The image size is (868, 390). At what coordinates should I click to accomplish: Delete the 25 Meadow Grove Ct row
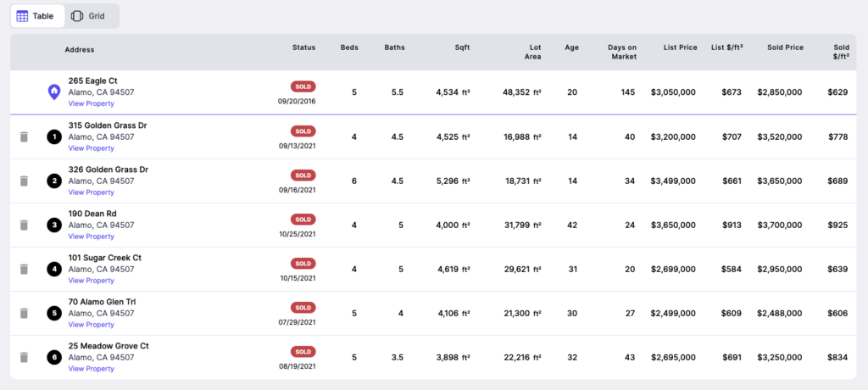click(x=24, y=357)
